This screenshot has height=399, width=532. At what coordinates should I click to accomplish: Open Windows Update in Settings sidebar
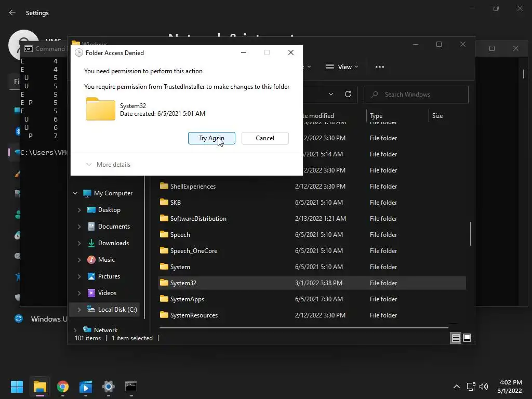pos(41,319)
